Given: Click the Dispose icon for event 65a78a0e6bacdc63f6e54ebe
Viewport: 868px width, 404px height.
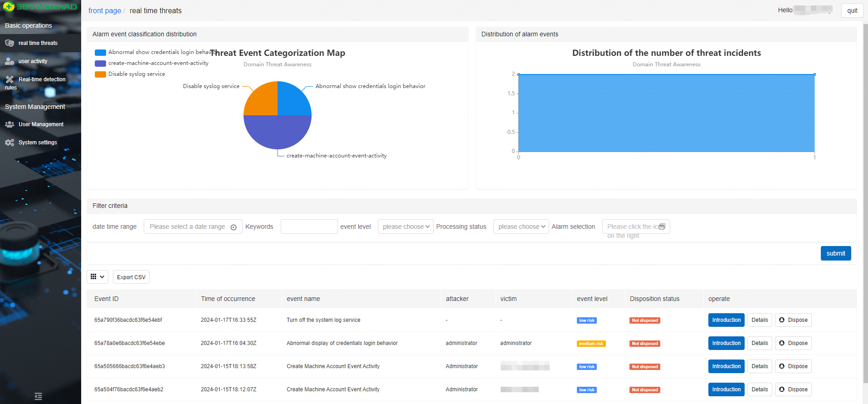Looking at the screenshot, I should (x=782, y=343).
